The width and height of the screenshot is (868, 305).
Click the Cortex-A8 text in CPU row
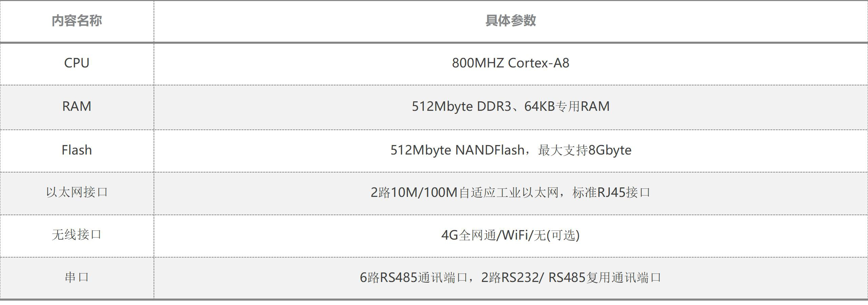pos(538,63)
